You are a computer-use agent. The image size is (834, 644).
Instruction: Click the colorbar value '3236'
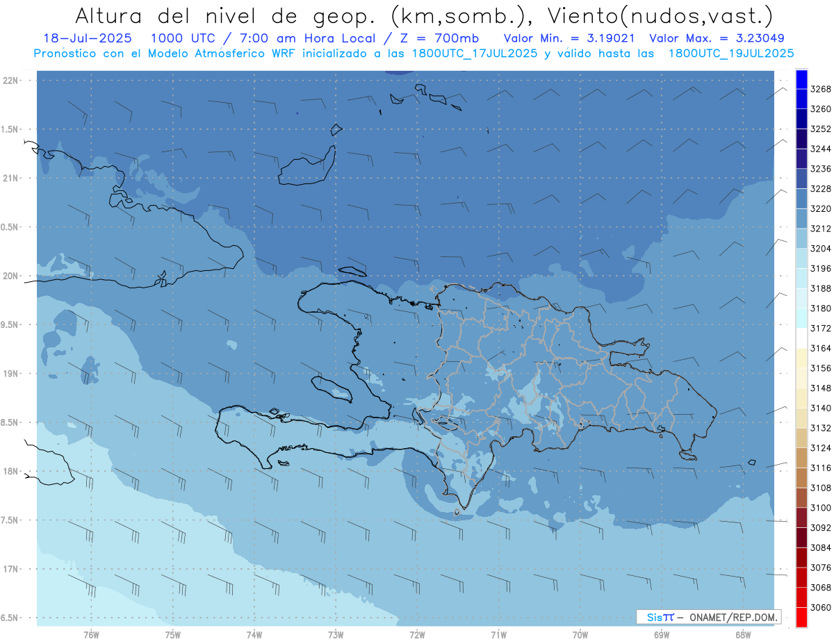[821, 169]
